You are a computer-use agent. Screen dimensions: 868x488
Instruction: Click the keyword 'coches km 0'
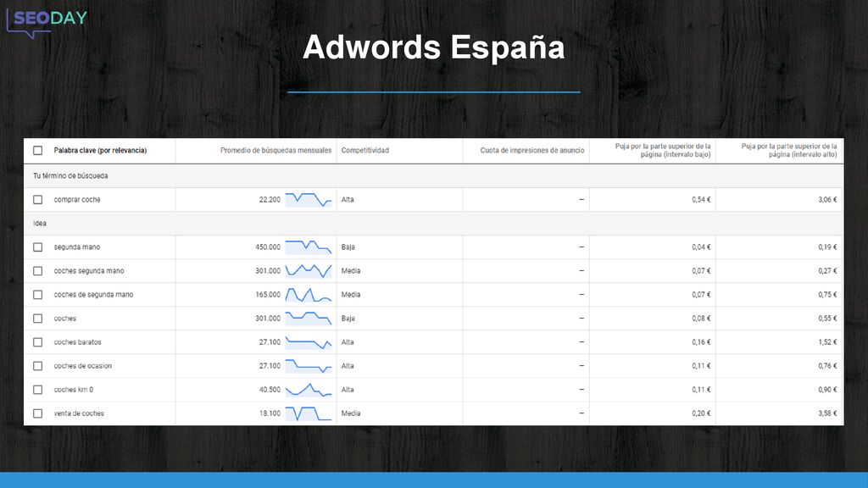74,390
